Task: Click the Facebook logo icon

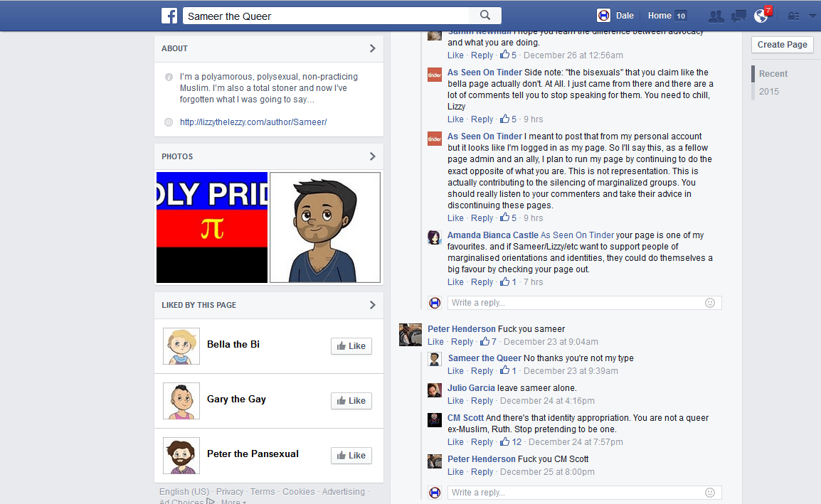Action: pyautogui.click(x=169, y=16)
